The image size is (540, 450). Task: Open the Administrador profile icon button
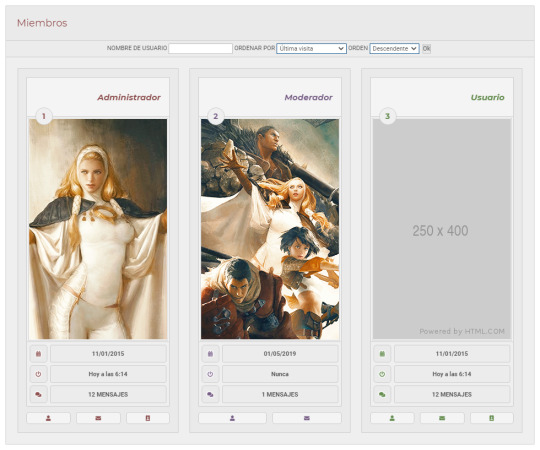point(49,418)
